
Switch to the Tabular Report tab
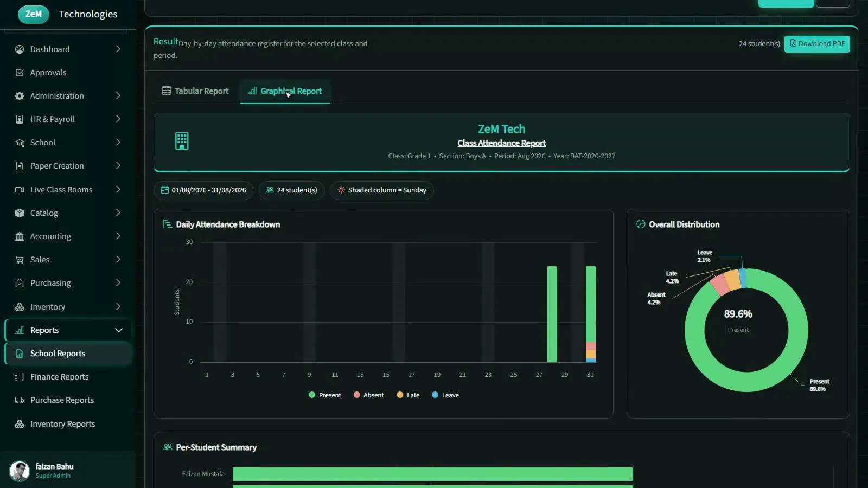(195, 91)
